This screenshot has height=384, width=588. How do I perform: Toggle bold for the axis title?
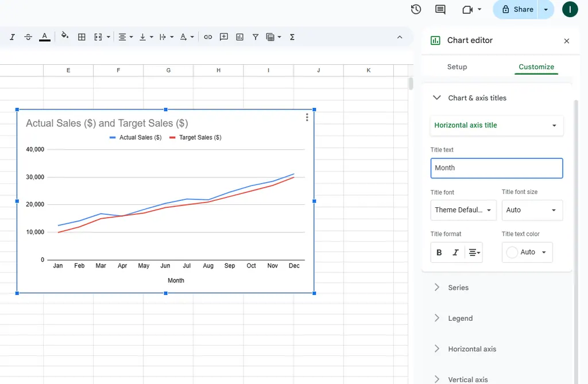coord(439,253)
